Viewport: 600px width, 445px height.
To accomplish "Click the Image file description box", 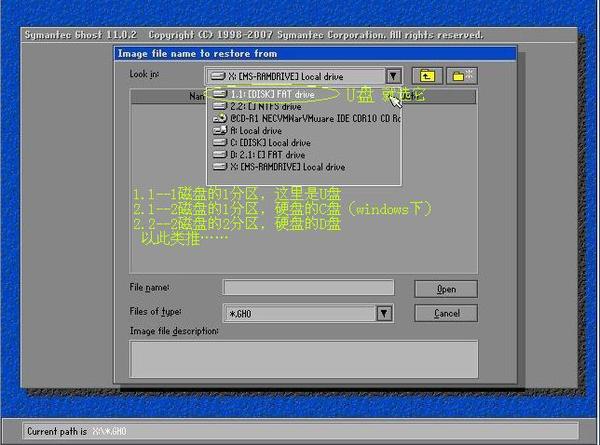I will (304, 359).
